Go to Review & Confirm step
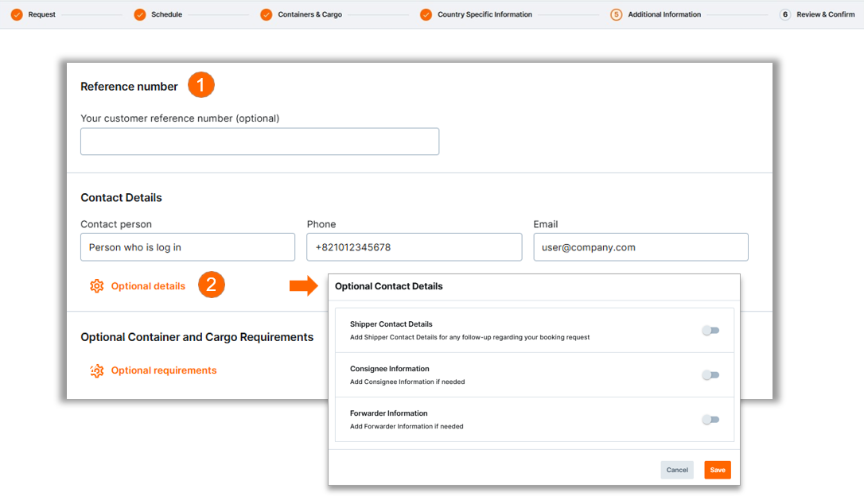This screenshot has width=864, height=504. point(825,14)
